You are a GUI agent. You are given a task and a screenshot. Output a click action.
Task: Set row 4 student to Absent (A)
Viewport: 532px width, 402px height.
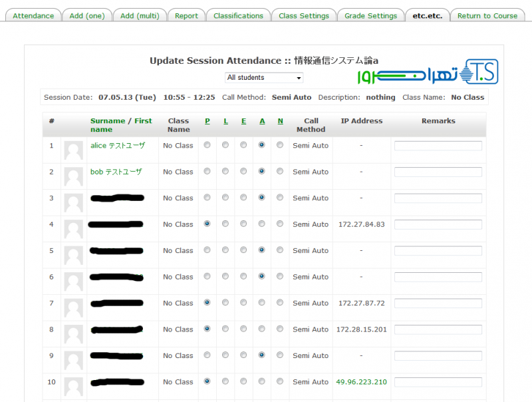[262, 224]
